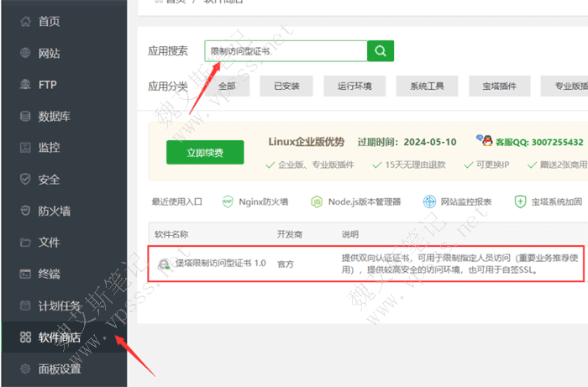
Task: Click the monitor icon beside 监控
Action: tap(25, 148)
